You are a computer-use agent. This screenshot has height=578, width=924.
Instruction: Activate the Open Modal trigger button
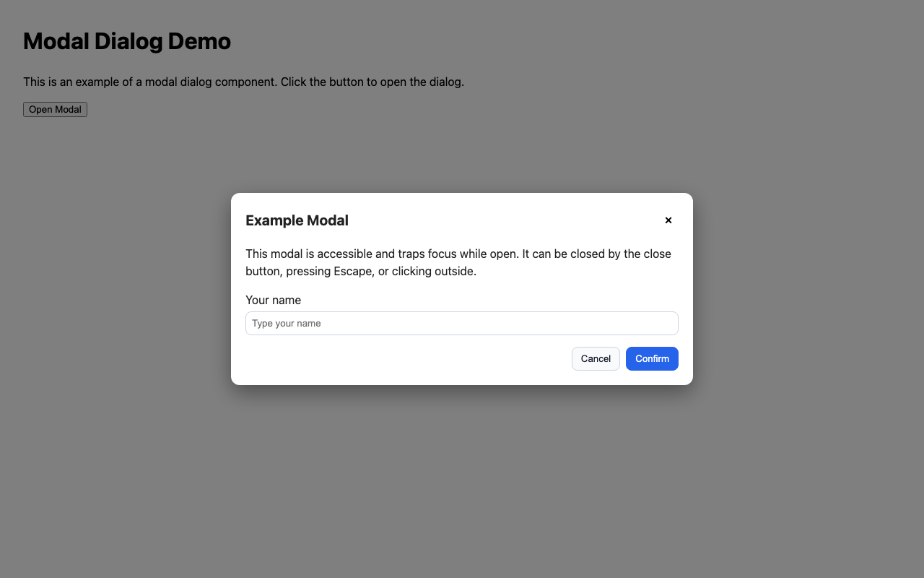(55, 109)
